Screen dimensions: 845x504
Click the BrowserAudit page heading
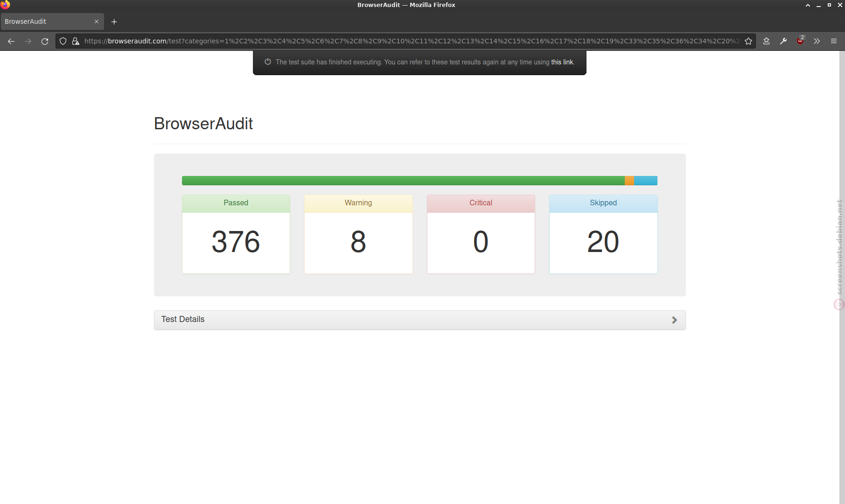click(203, 124)
